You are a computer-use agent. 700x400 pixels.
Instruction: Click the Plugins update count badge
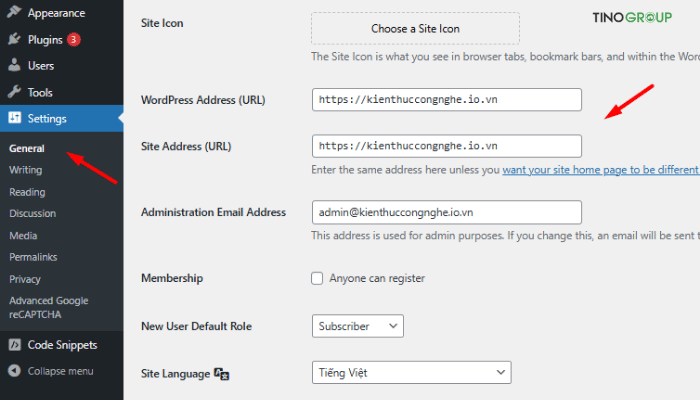tap(74, 39)
